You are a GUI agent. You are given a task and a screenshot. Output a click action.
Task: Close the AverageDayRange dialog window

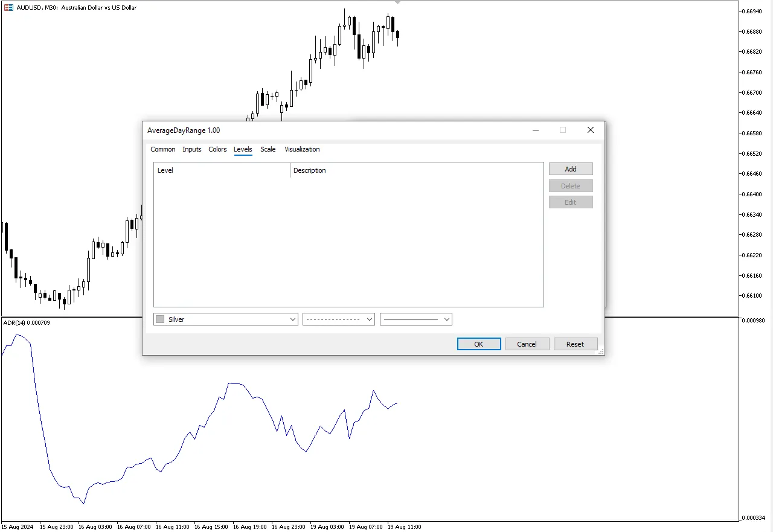point(590,130)
